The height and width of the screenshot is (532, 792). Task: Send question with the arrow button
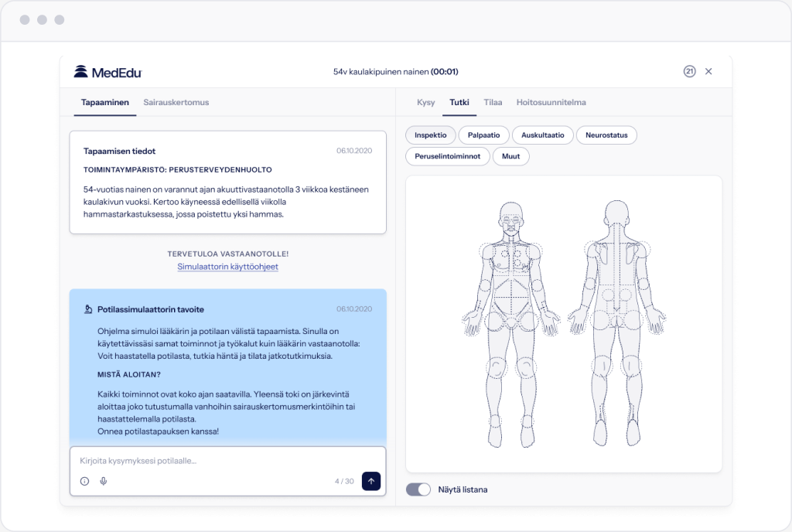tap(370, 481)
